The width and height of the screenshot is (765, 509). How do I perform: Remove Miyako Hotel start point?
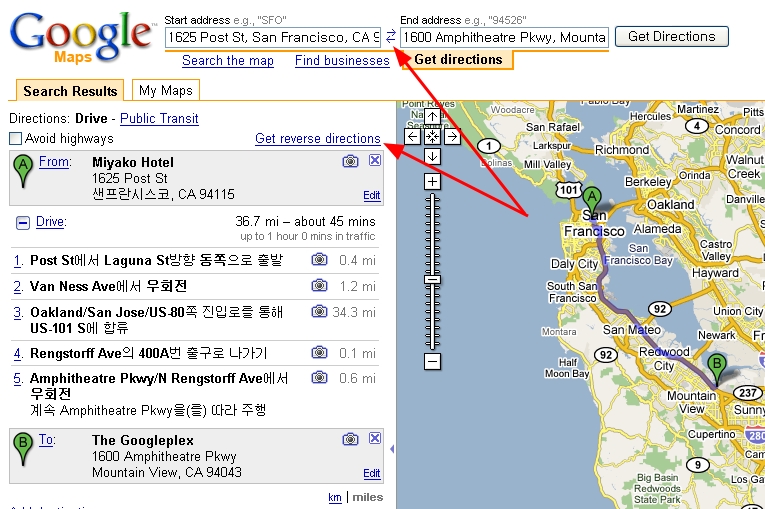point(375,160)
